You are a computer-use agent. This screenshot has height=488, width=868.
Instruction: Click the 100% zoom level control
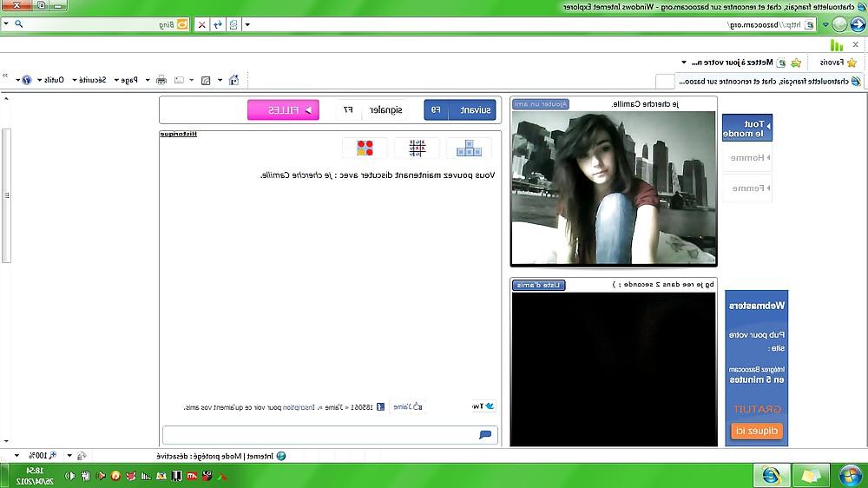click(x=42, y=456)
